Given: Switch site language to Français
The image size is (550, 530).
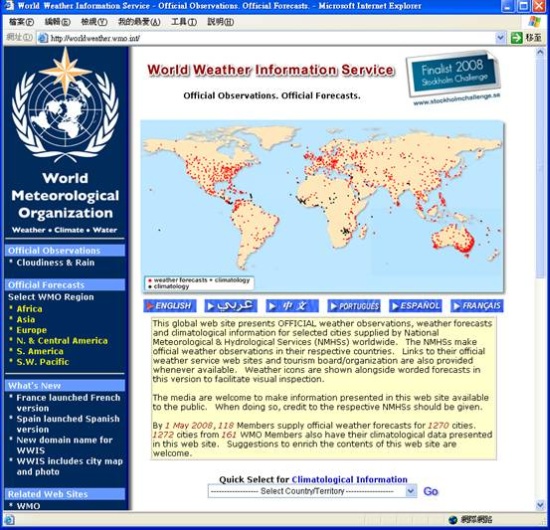Looking at the screenshot, I should pyautogui.click(x=477, y=306).
